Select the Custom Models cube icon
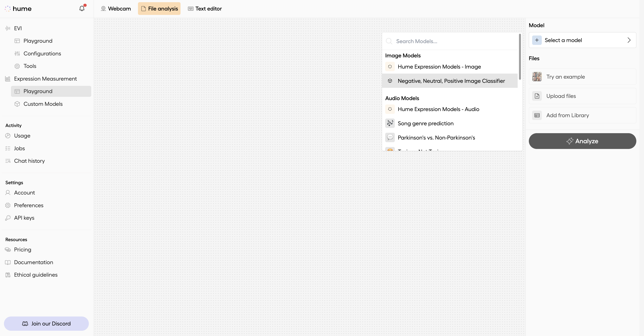This screenshot has width=644, height=336. coord(17,104)
